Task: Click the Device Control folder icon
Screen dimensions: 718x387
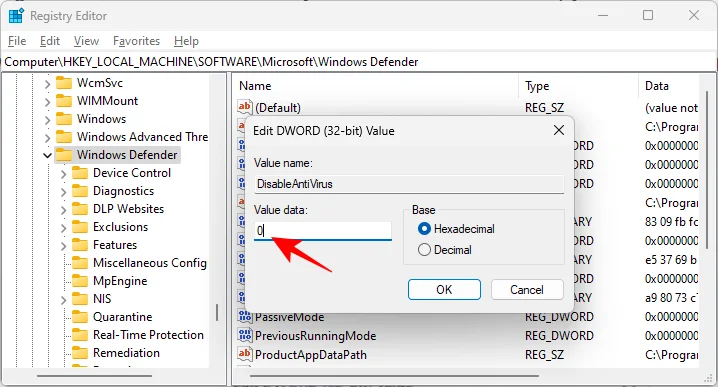Action: [x=80, y=173]
